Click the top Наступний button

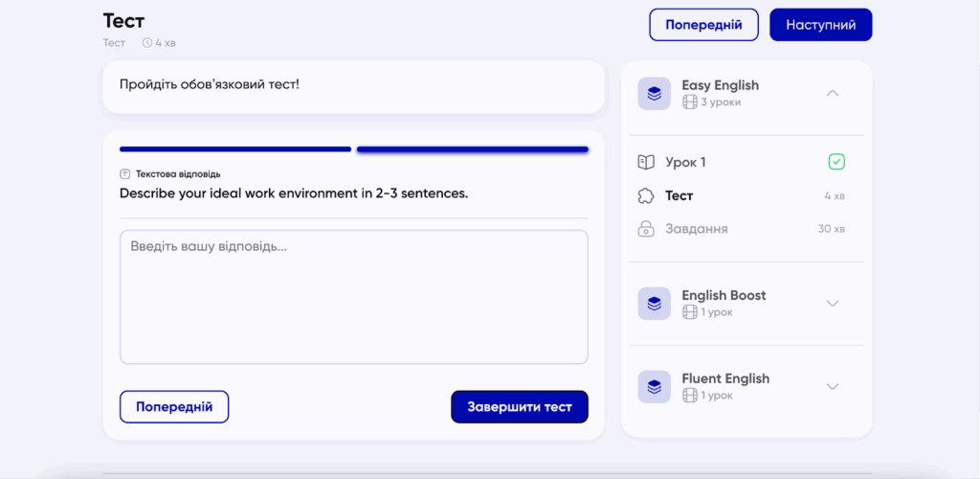820,25
